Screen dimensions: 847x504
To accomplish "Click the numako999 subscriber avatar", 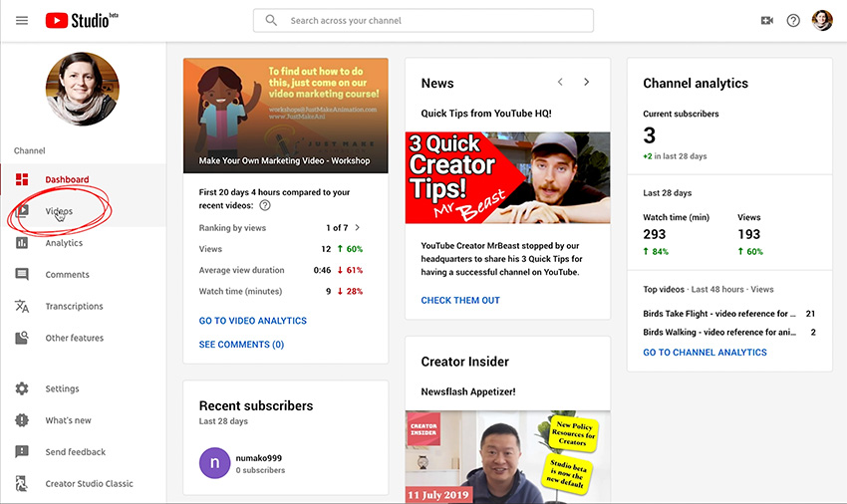I will (x=214, y=463).
